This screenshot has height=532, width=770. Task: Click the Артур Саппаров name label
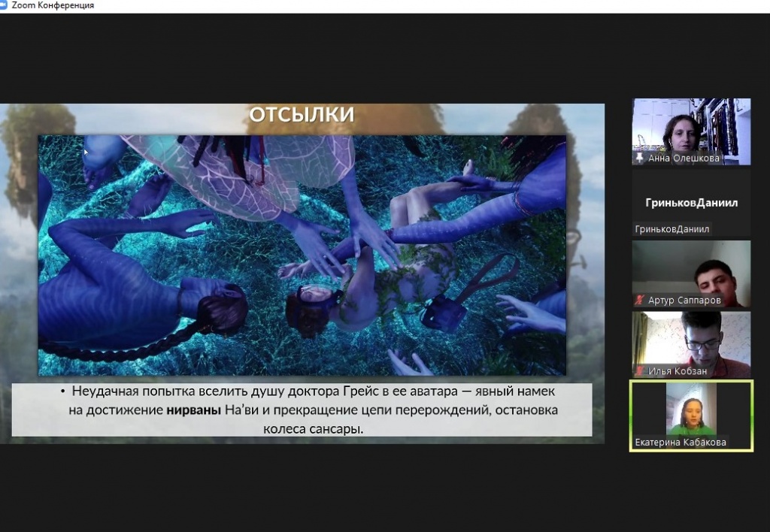coord(684,301)
